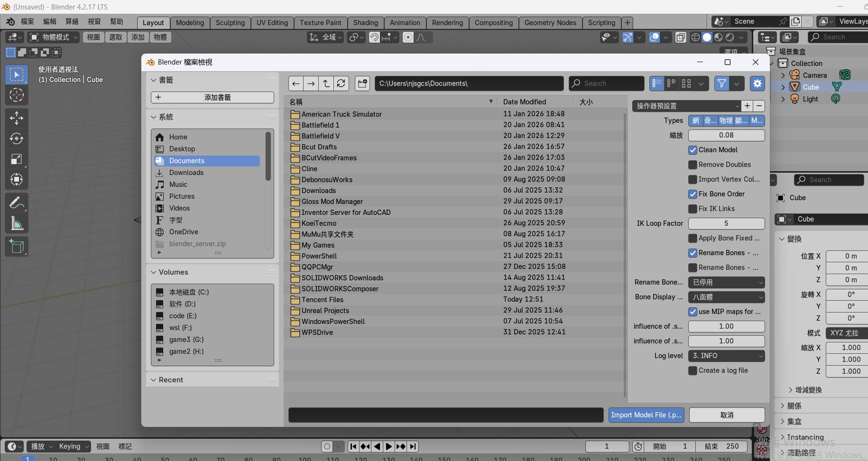Toggle the proportional editing button in the header
This screenshot has width=868, height=461.
point(408,37)
